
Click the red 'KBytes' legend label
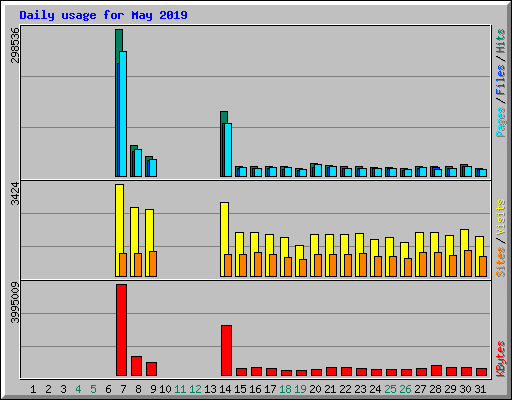pyautogui.click(x=500, y=359)
